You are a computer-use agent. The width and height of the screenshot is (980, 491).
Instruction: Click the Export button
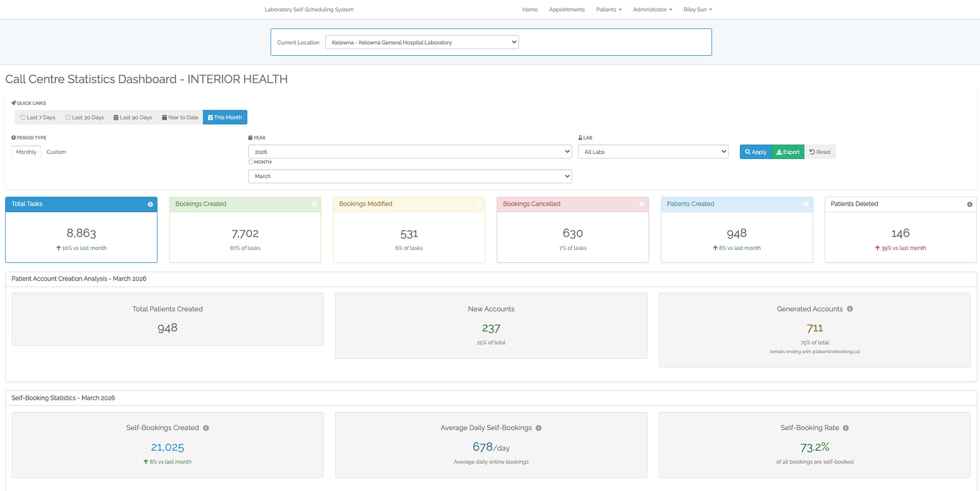(x=788, y=152)
